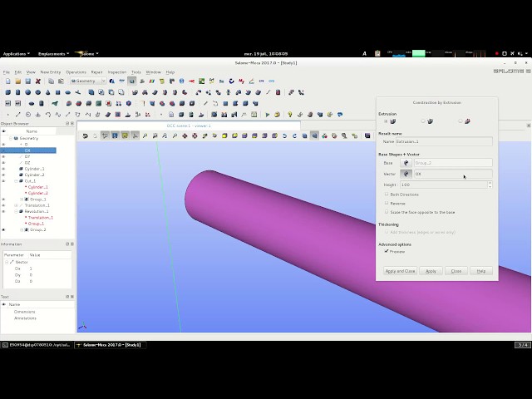Click the clipboard icon in system top panel
532x399 pixels.
click(377, 53)
